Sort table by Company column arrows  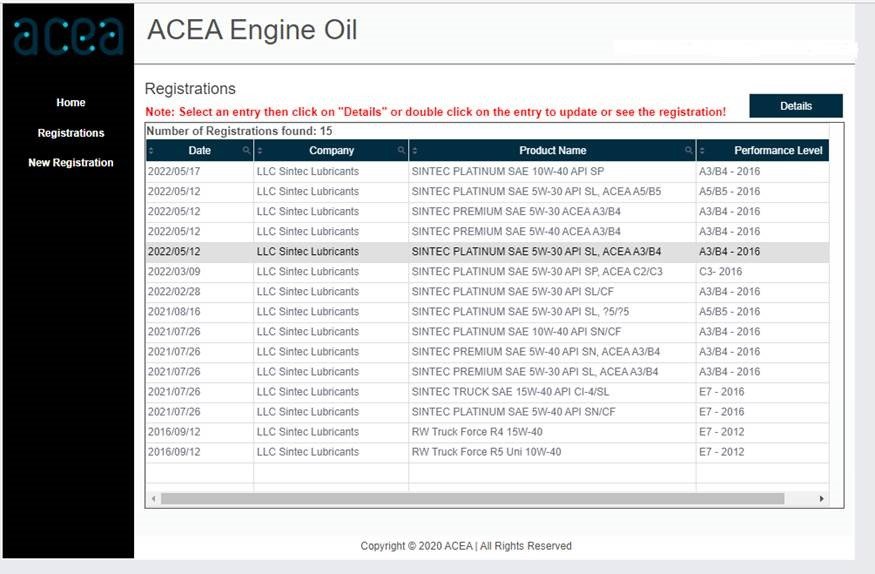point(260,151)
